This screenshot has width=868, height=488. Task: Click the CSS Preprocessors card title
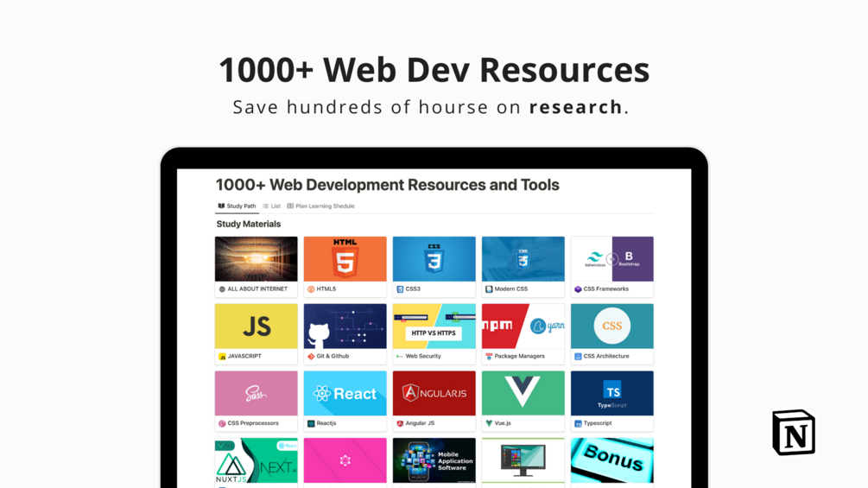[x=253, y=423]
